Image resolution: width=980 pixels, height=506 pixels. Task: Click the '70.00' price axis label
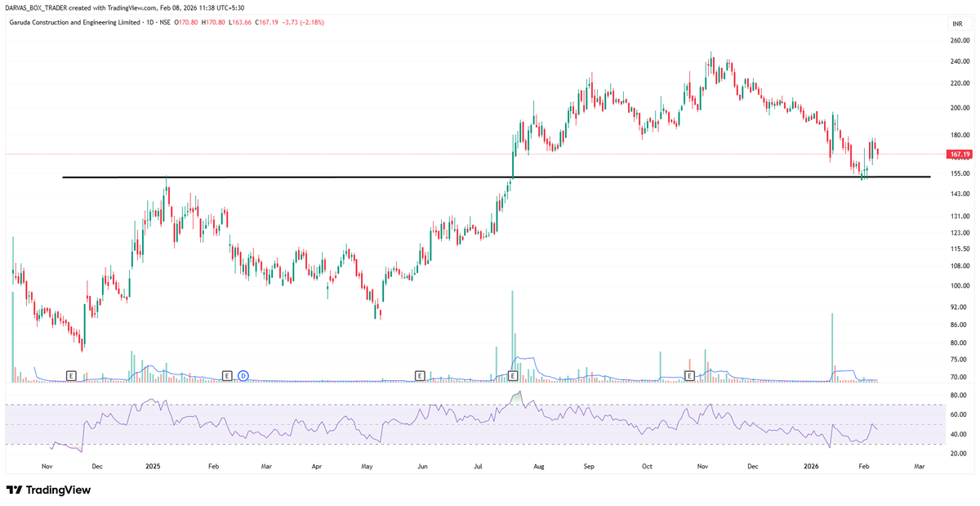click(960, 377)
